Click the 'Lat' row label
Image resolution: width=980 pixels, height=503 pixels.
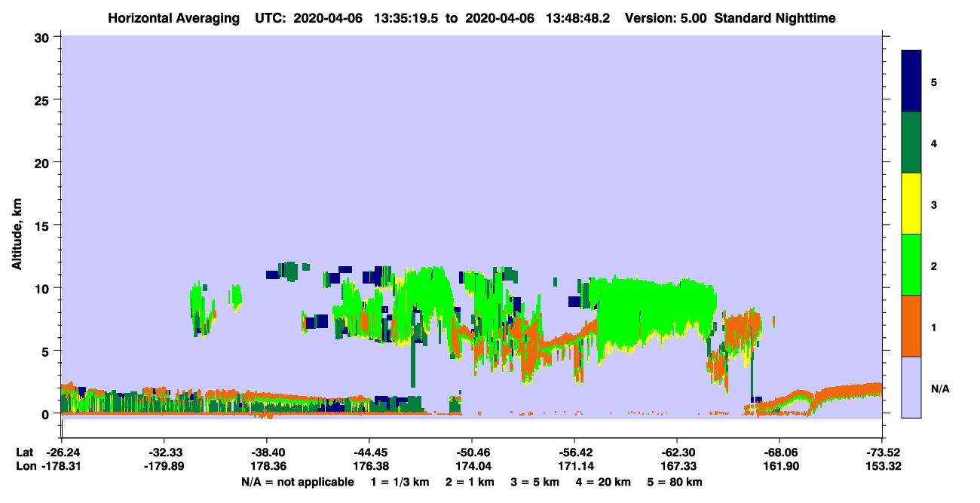[24, 452]
